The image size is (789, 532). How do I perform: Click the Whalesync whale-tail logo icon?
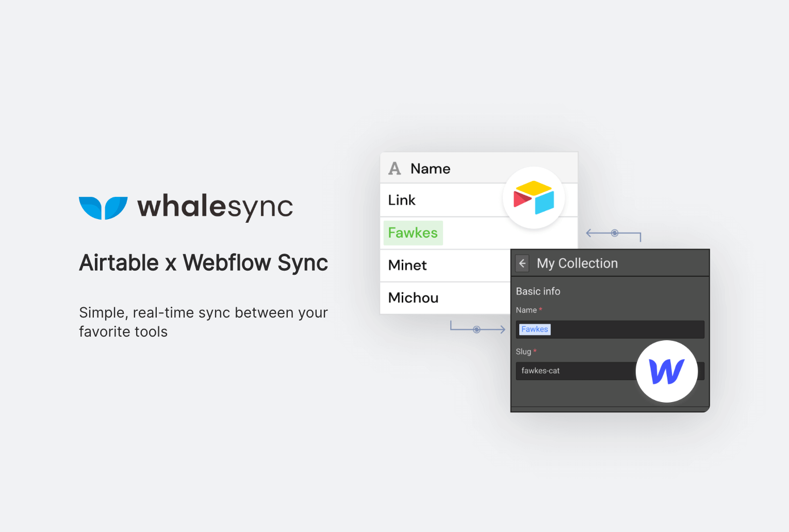click(103, 208)
